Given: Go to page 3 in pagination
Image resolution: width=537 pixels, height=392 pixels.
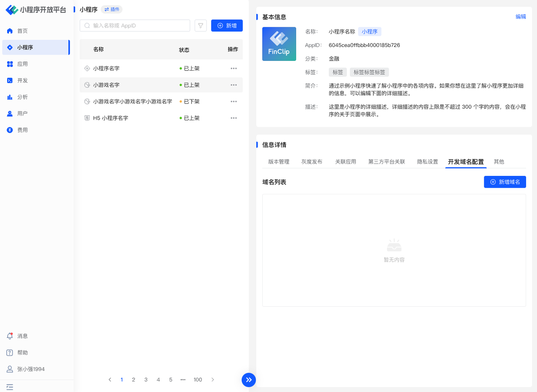Looking at the screenshot, I should click(146, 380).
